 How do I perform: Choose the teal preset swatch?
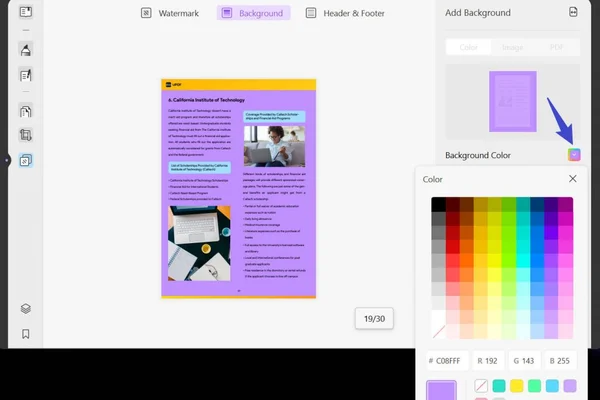point(499,386)
